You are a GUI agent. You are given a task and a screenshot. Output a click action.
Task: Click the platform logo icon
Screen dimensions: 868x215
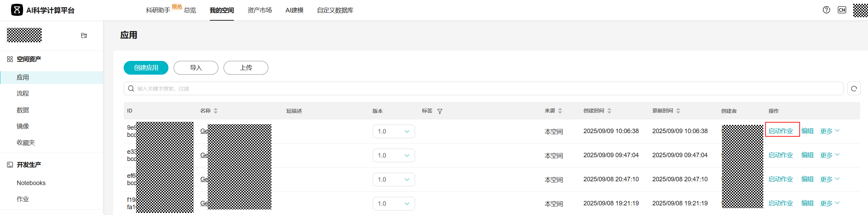pyautogui.click(x=17, y=10)
